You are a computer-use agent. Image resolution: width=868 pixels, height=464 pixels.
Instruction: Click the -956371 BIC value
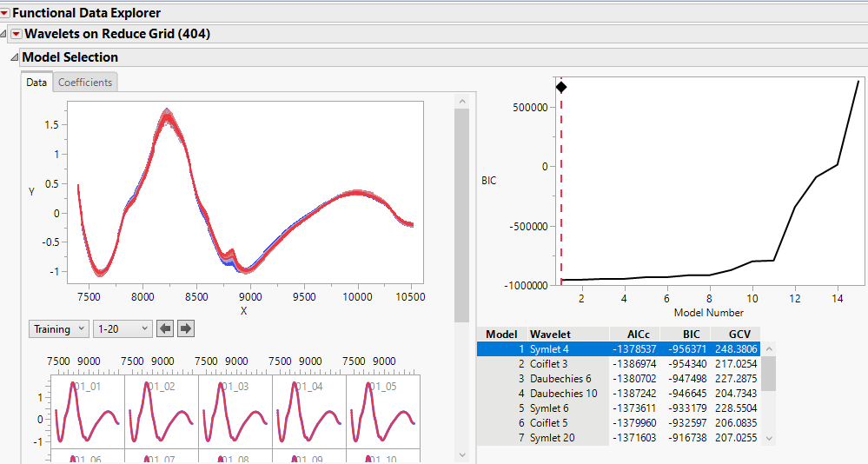(687, 349)
